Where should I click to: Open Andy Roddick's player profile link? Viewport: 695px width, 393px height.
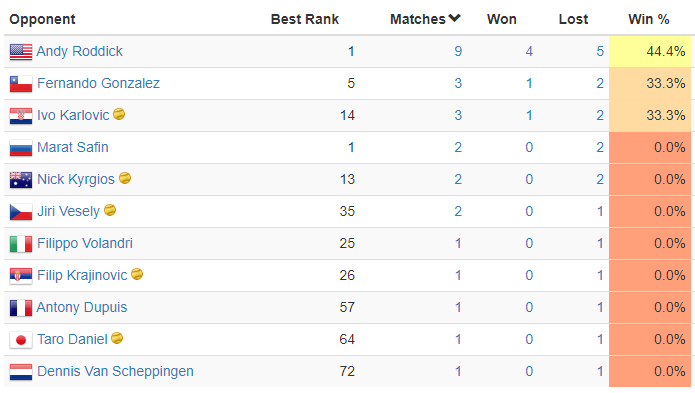pyautogui.click(x=79, y=51)
